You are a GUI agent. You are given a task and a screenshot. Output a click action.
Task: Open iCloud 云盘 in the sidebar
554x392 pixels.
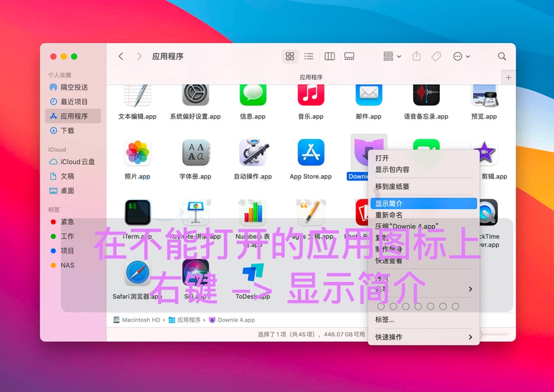click(73, 162)
